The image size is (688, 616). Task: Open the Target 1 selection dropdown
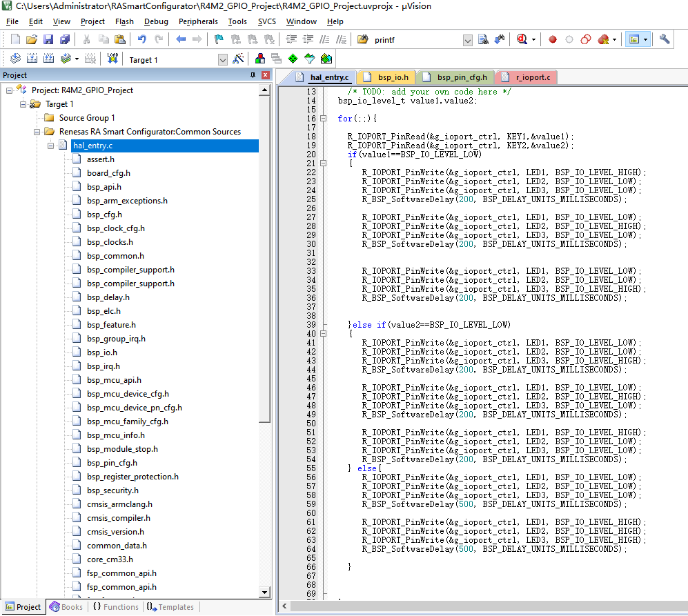[223, 60]
